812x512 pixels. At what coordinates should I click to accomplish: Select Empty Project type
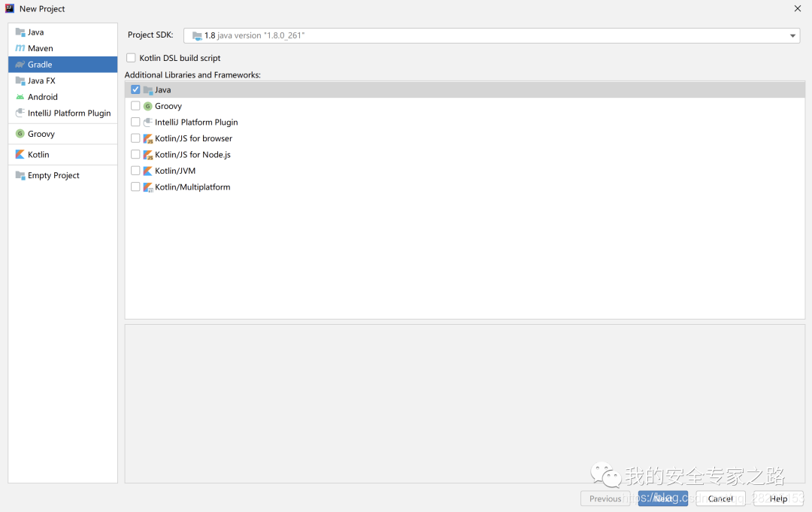click(x=62, y=175)
